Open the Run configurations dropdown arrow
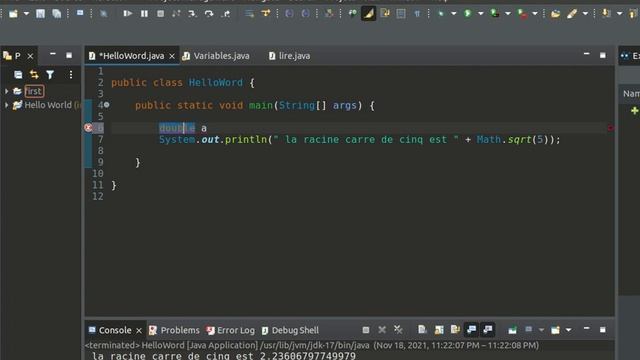 coord(481,14)
